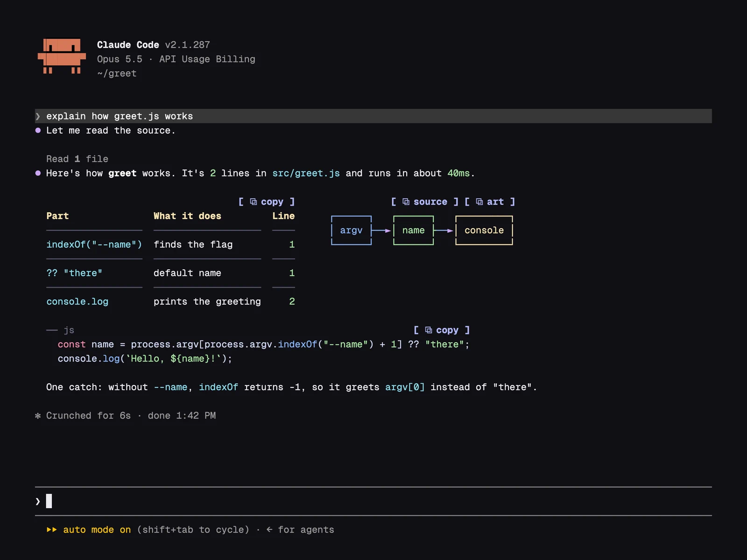This screenshot has height=560, width=747.
Task: Focus the prompt input field
Action: tap(373, 501)
